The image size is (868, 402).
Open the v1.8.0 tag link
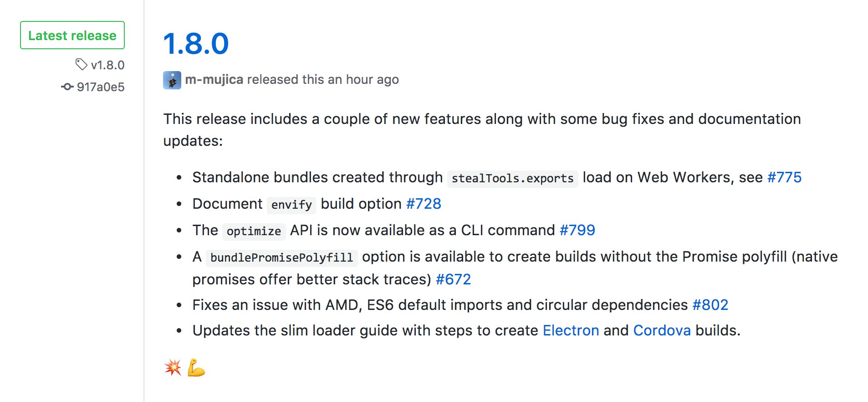(107, 65)
